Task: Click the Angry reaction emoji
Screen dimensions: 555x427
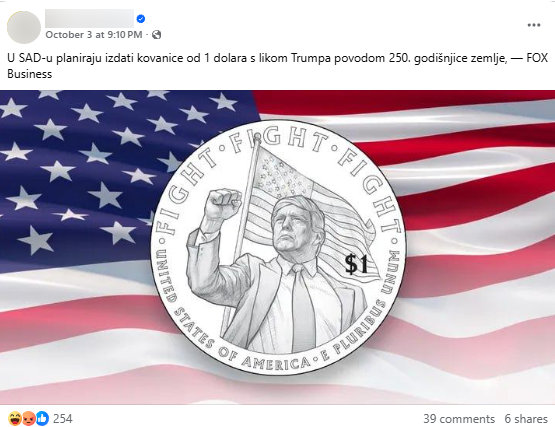Action: [x=28, y=419]
